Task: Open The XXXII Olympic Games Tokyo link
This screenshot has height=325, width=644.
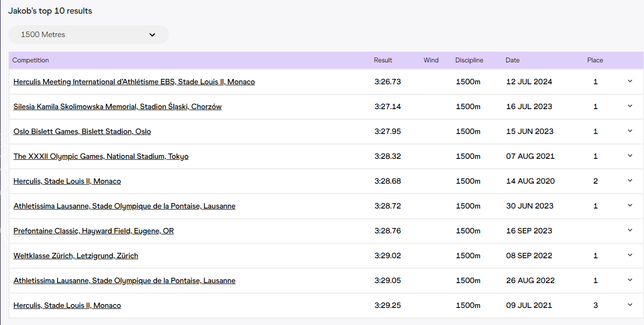Action: 101,156
